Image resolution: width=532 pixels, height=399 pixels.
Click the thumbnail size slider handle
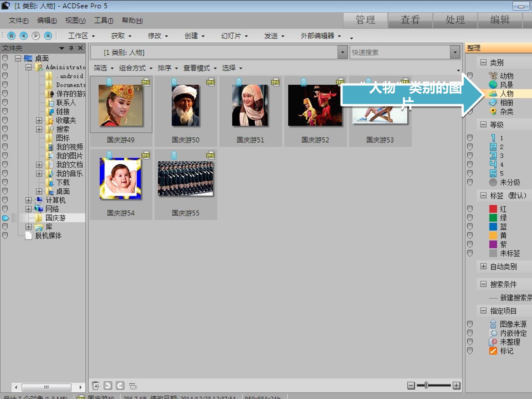click(x=426, y=385)
